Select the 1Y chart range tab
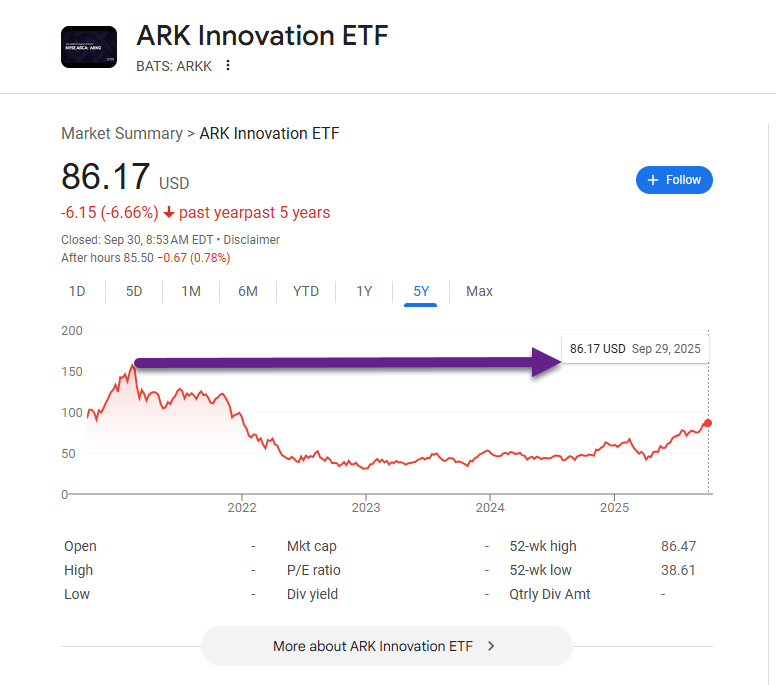Viewport: 776px width, 685px height. point(364,291)
